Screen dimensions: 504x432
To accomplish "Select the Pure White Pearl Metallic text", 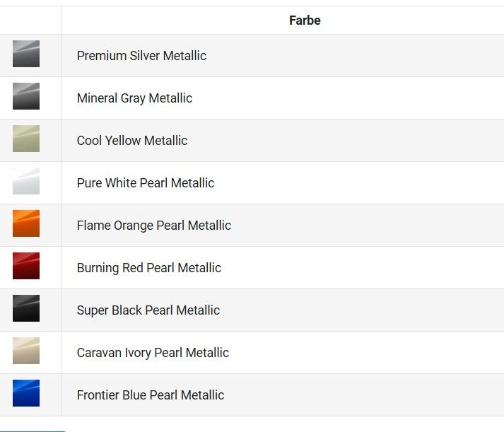I will click(x=146, y=183).
